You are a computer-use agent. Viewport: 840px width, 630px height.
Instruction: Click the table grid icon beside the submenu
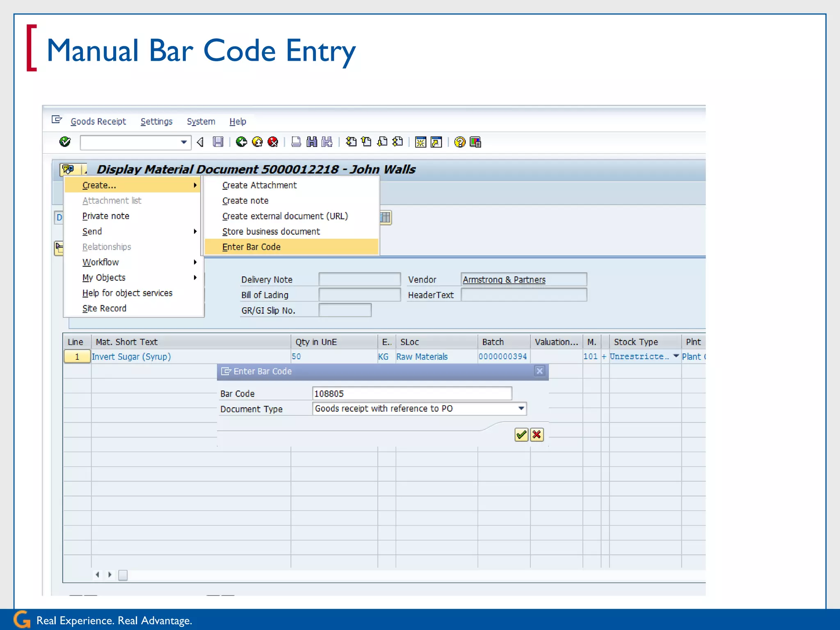[385, 217]
